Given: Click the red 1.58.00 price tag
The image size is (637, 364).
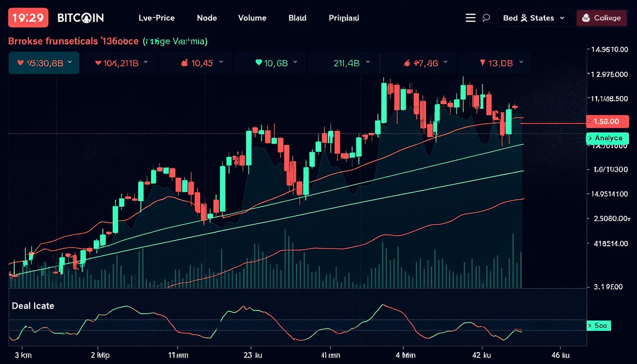Looking at the screenshot, I should click(x=607, y=121).
